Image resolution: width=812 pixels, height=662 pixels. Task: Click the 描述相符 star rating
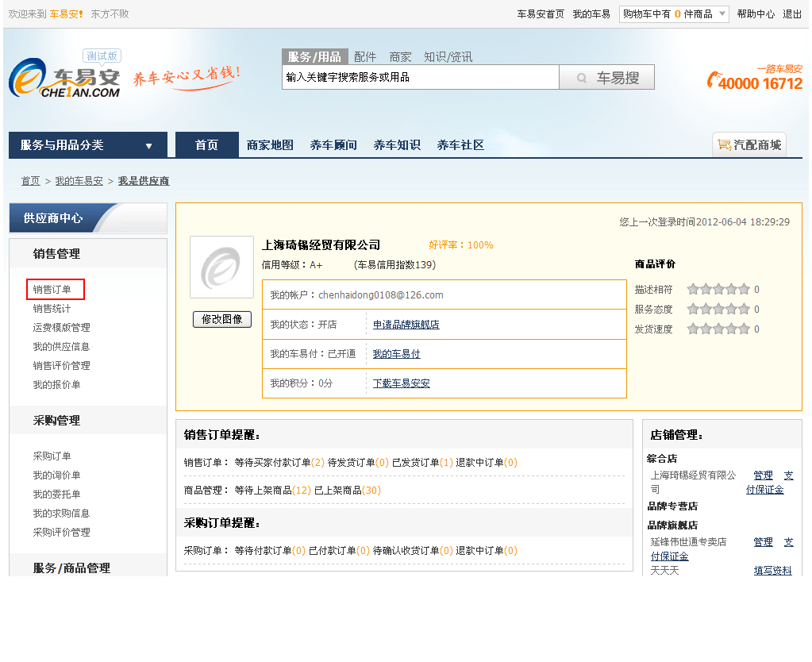(x=718, y=290)
